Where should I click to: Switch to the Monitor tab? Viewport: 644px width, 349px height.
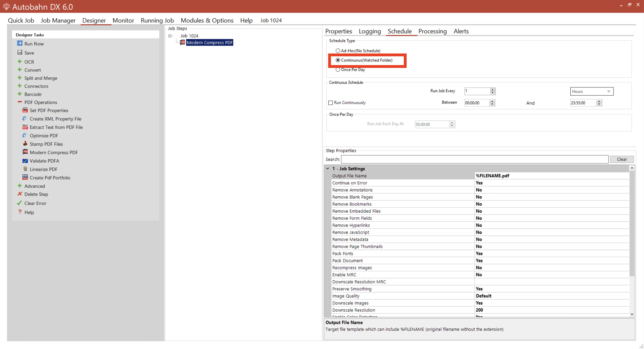pos(123,20)
